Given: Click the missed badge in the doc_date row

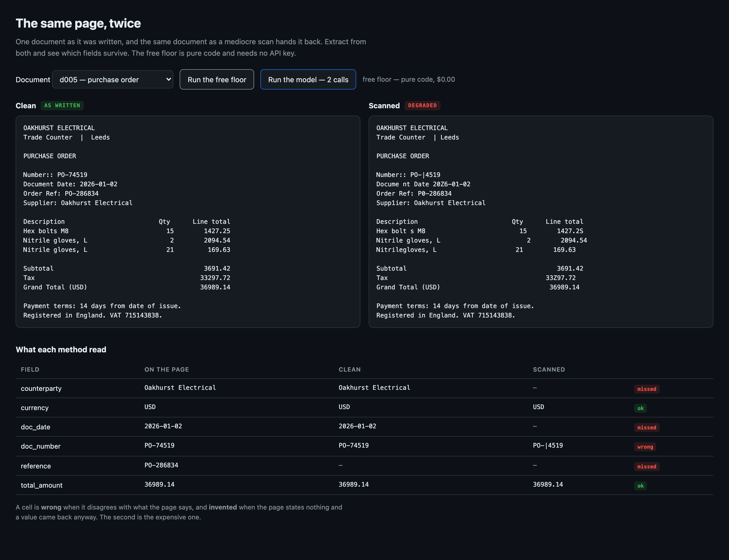Looking at the screenshot, I should point(647,427).
